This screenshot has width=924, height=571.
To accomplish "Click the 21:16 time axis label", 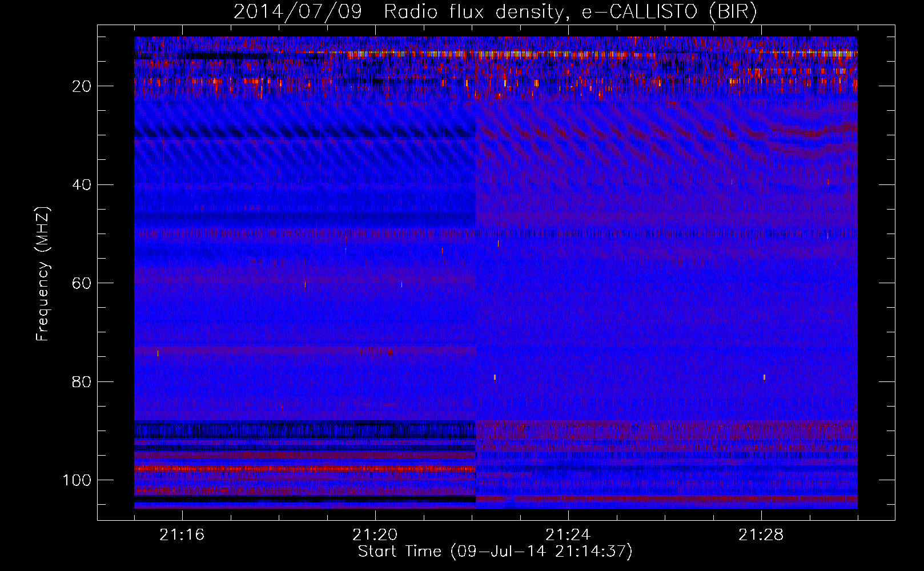I will pyautogui.click(x=182, y=535).
